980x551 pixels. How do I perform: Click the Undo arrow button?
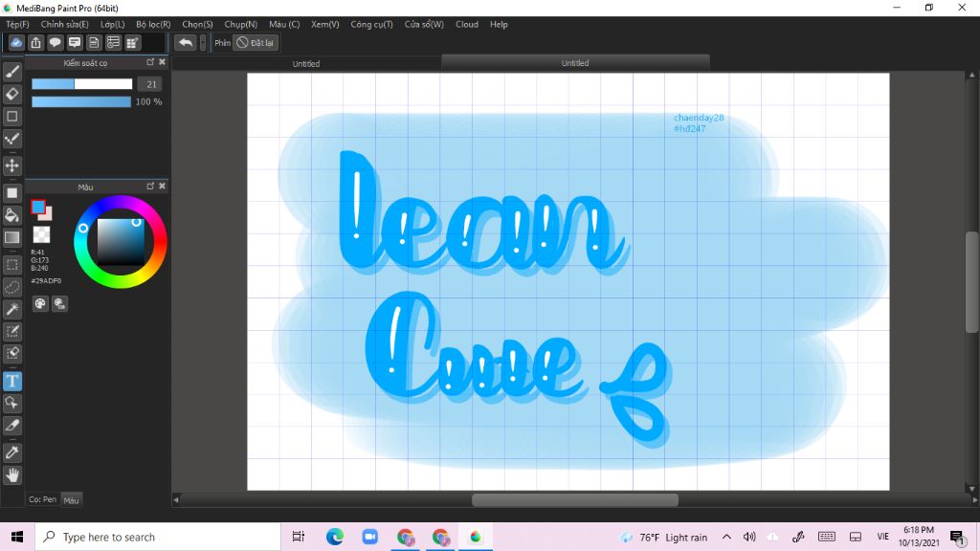coord(185,42)
